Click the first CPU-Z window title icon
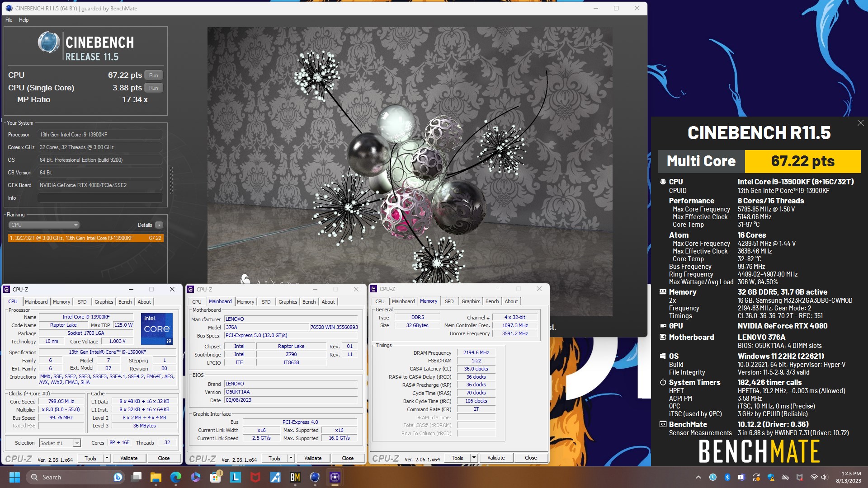Image resolution: width=868 pixels, height=488 pixels. [x=7, y=289]
